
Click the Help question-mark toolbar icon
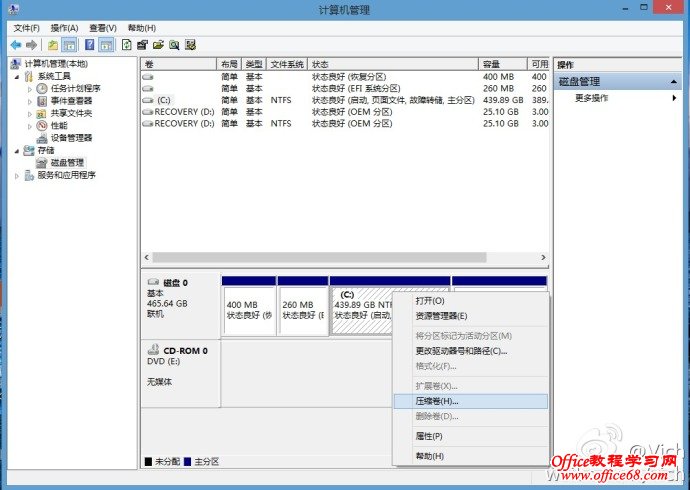click(89, 45)
